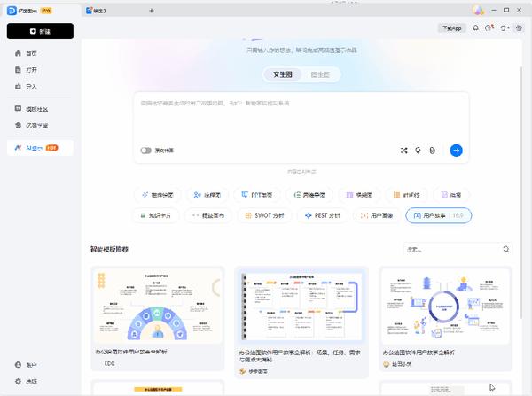Click the black New (新建) button
The width and height of the screenshot is (532, 396).
[40, 31]
